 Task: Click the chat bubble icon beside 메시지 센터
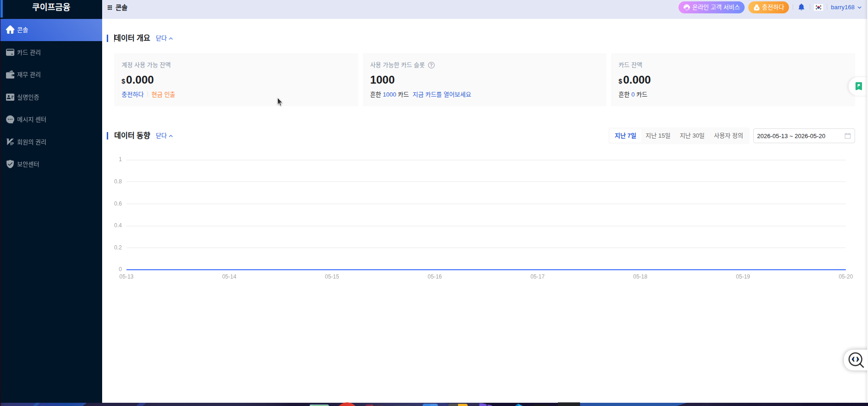pyautogui.click(x=10, y=119)
